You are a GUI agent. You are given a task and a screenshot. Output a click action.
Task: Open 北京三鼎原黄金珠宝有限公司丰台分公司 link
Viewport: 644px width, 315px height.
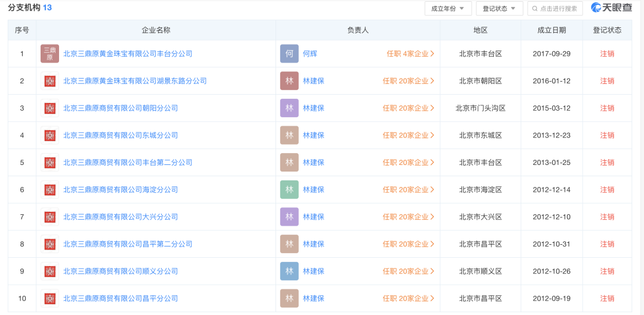point(128,54)
